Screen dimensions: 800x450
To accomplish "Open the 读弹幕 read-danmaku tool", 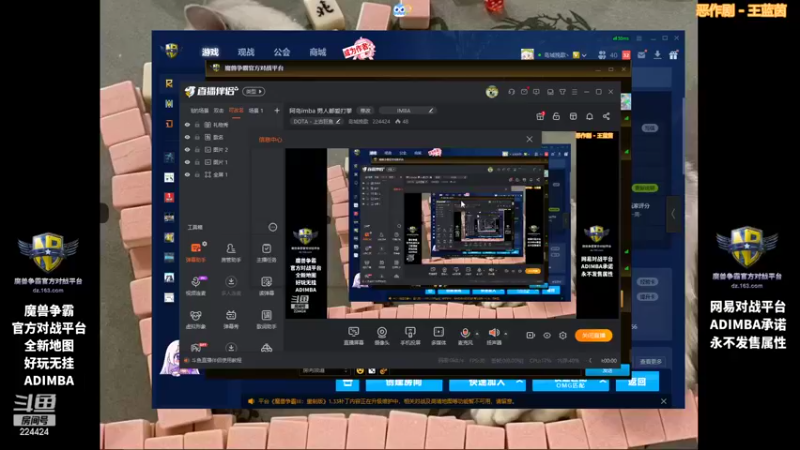I will tap(266, 286).
